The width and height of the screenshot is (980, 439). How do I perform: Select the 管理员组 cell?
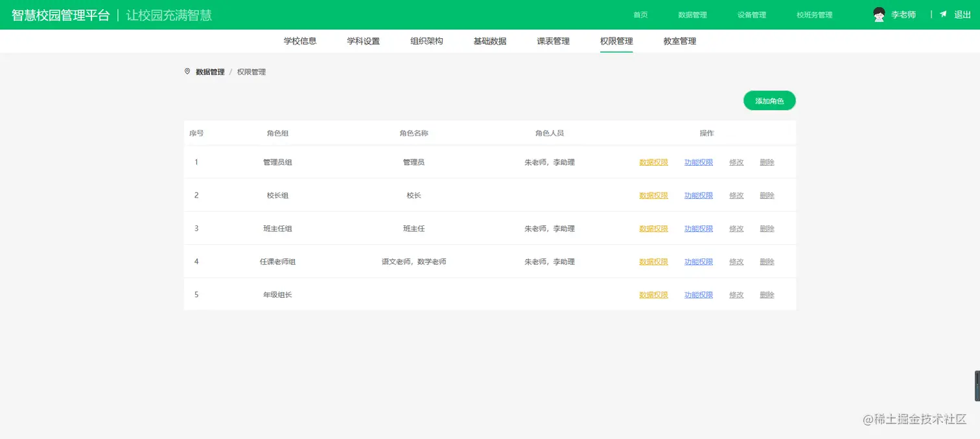[x=277, y=163]
